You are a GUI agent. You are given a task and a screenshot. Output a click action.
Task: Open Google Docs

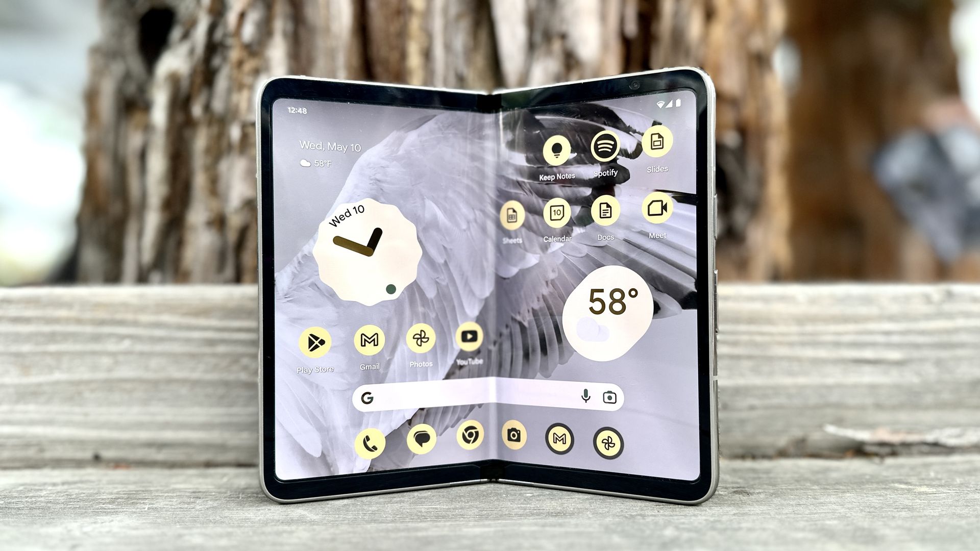pyautogui.click(x=604, y=213)
